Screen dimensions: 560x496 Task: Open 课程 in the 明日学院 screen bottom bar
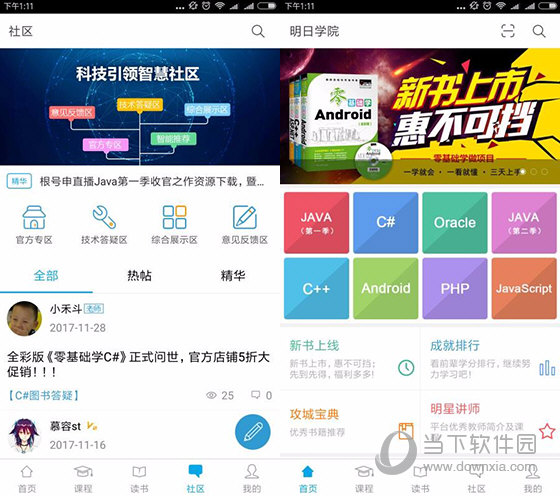click(364, 479)
